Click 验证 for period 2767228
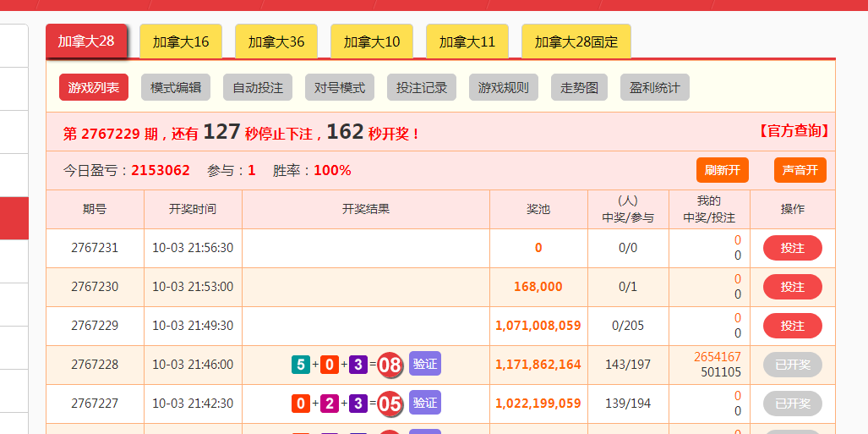 tap(425, 364)
